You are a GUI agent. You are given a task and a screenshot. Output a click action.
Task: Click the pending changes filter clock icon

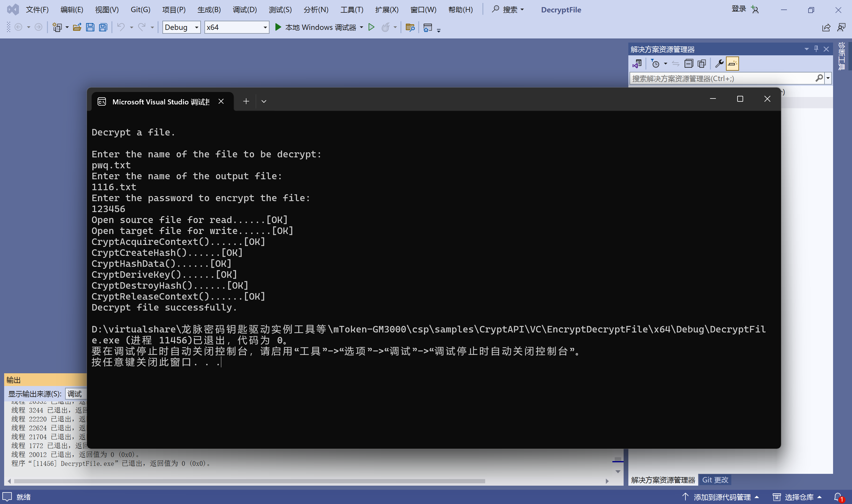click(x=655, y=64)
